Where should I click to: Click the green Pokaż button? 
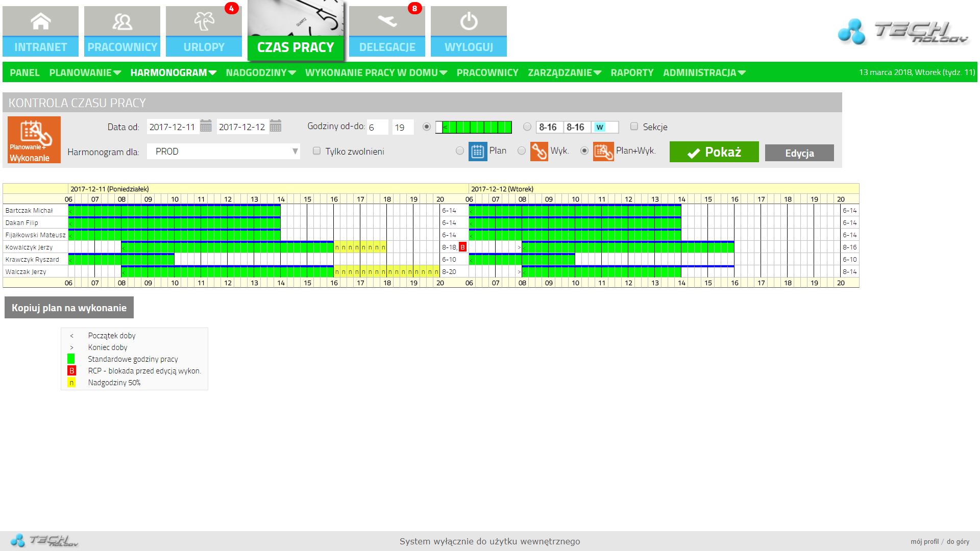tap(714, 152)
